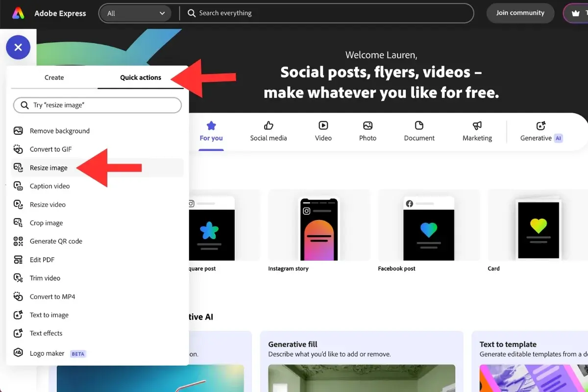Open the Social media category

[269, 131]
